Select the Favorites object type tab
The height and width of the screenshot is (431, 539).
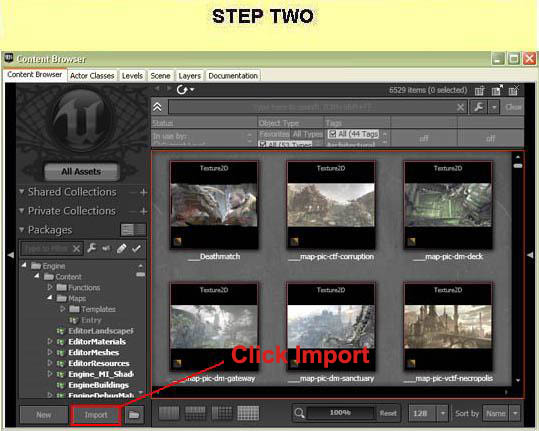coord(274,134)
